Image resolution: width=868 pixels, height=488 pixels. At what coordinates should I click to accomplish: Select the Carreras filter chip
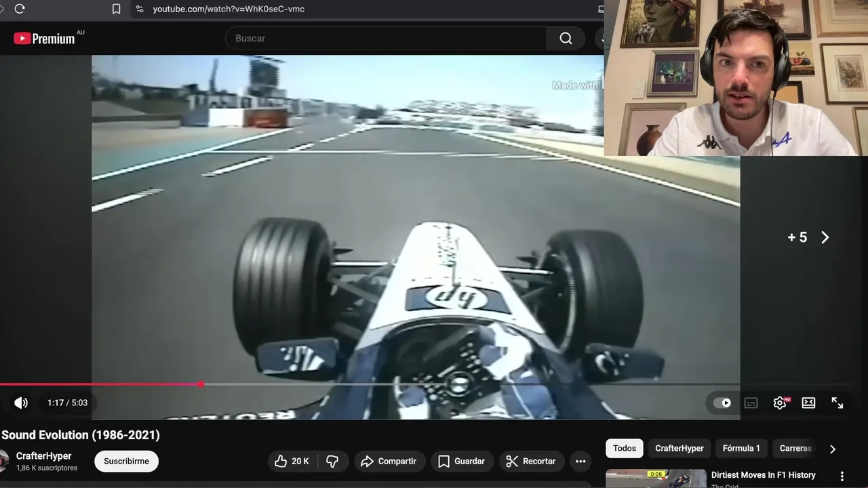(x=795, y=448)
